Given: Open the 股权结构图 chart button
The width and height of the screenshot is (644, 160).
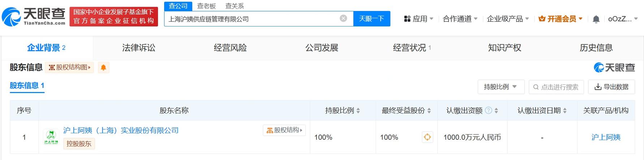Looking at the screenshot, I should [x=69, y=67].
